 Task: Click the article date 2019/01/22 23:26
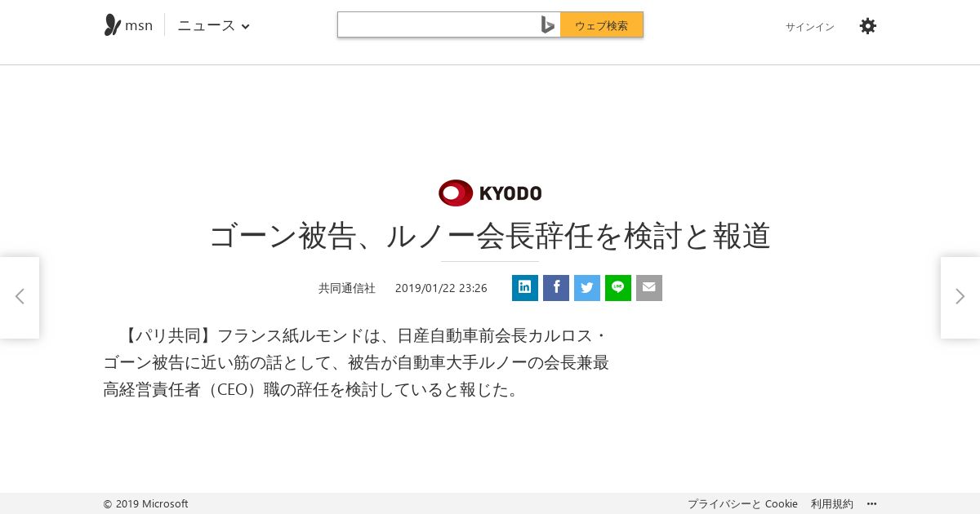click(441, 288)
